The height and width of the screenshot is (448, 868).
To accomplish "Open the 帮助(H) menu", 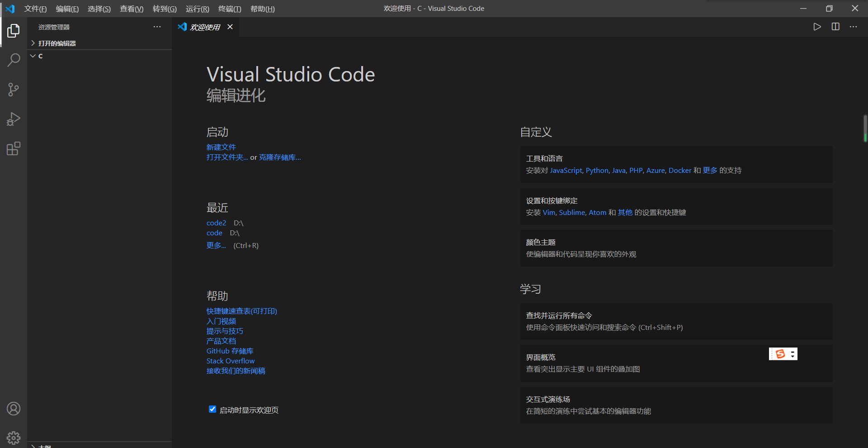I will (x=263, y=9).
